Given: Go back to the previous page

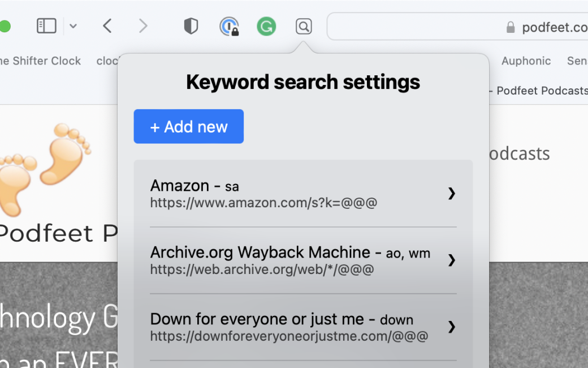Looking at the screenshot, I should [107, 25].
